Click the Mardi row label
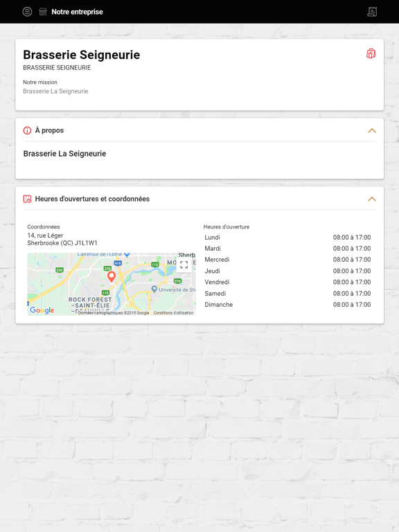399x532 pixels. click(x=213, y=249)
